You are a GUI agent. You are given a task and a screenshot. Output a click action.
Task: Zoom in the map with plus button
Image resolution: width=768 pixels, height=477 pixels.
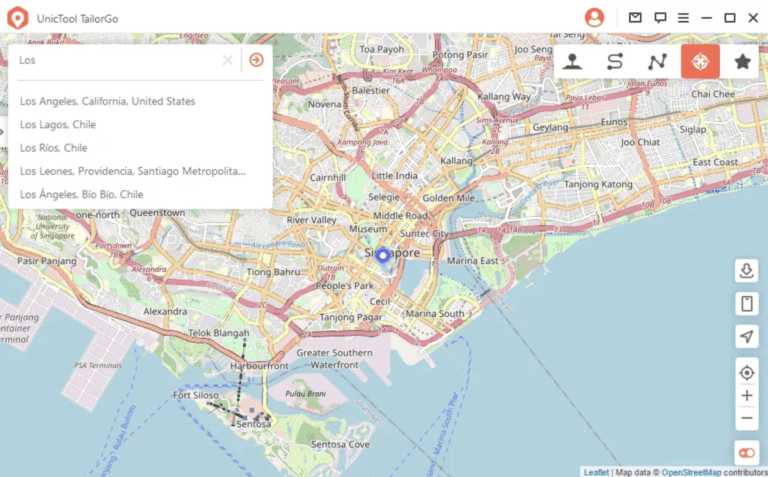click(x=746, y=396)
